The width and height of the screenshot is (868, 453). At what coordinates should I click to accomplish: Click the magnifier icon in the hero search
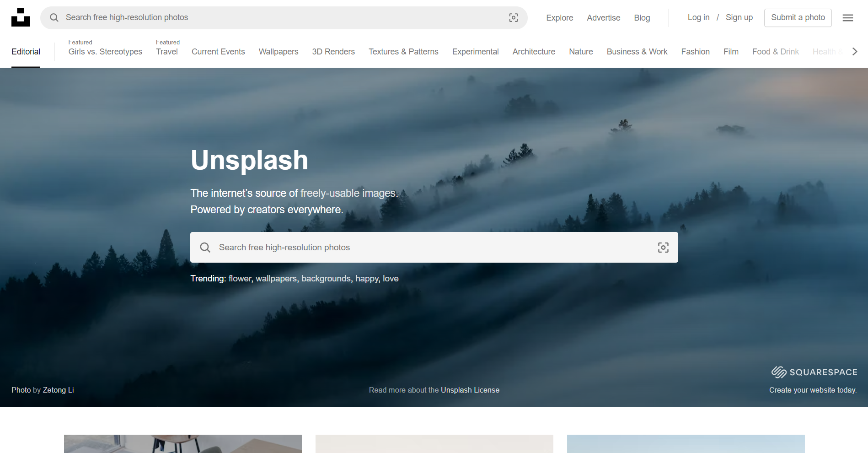coord(205,247)
